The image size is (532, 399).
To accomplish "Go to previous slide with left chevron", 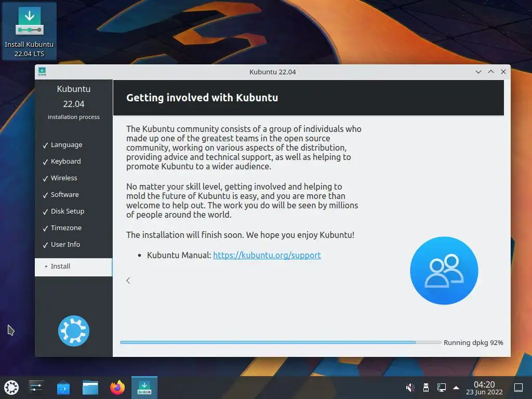I will pos(128,280).
